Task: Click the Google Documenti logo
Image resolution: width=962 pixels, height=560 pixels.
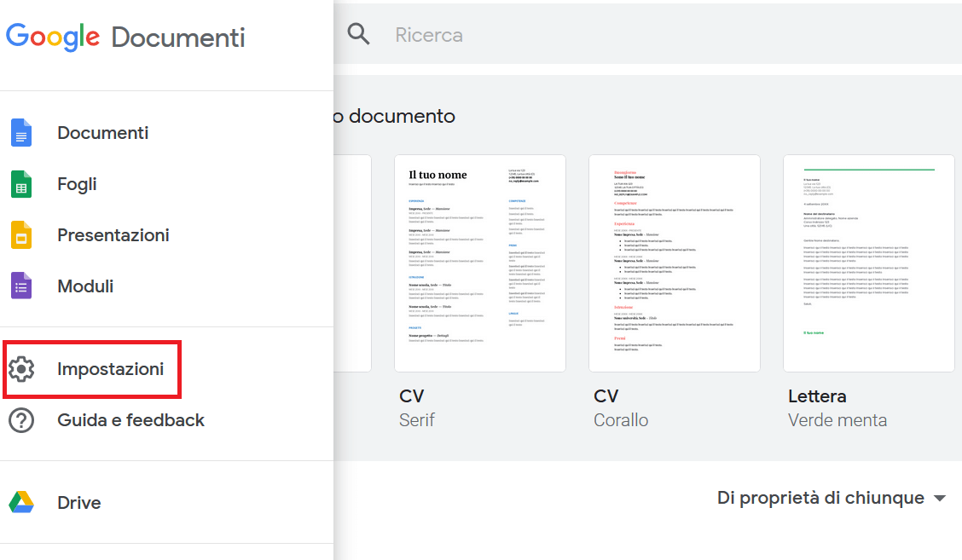Action: click(x=125, y=37)
